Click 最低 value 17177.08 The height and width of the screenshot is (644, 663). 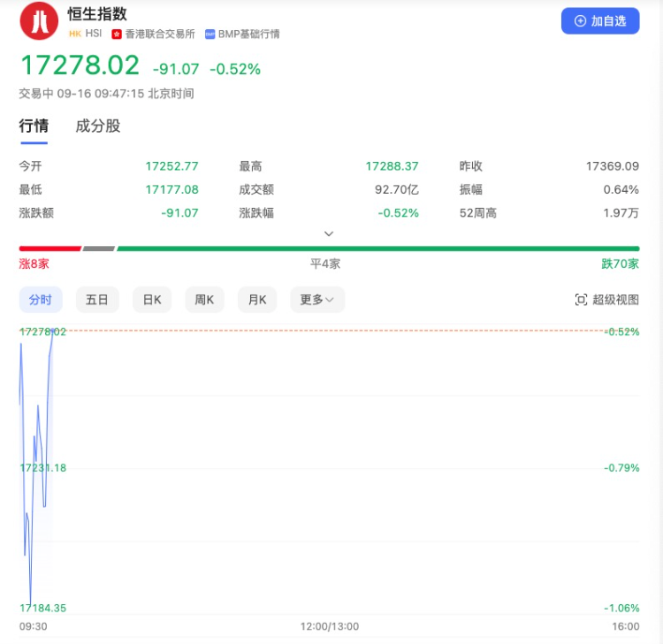point(171,189)
